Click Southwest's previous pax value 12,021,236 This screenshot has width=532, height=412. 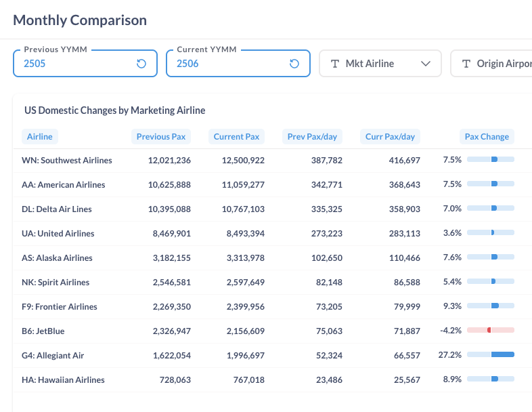[169, 161]
